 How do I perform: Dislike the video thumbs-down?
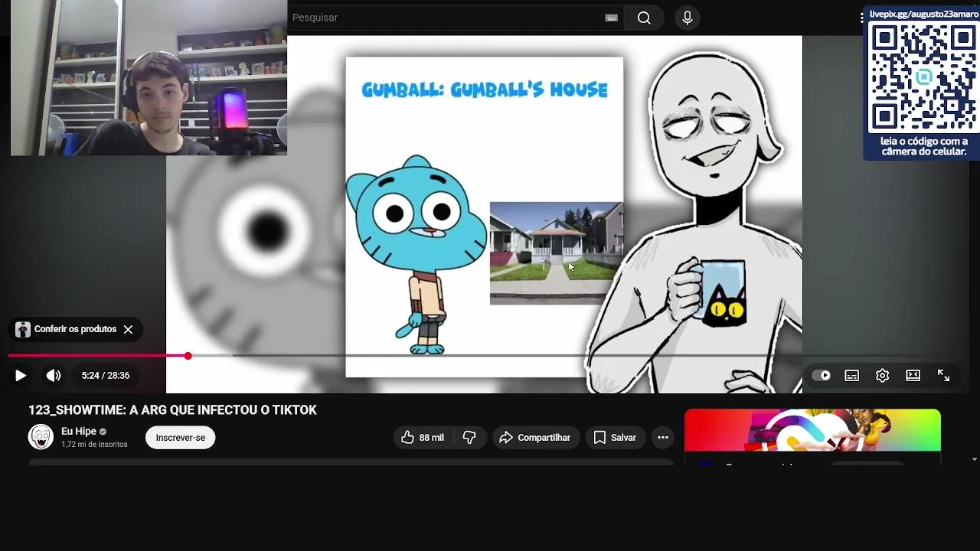pos(469,438)
